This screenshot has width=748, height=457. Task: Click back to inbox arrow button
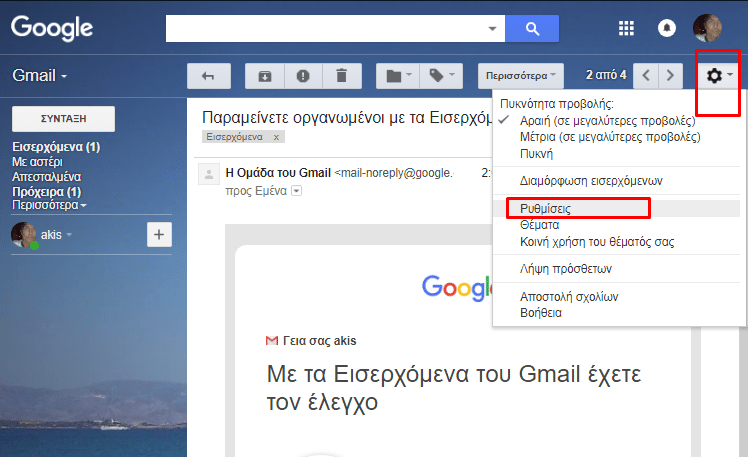209,76
